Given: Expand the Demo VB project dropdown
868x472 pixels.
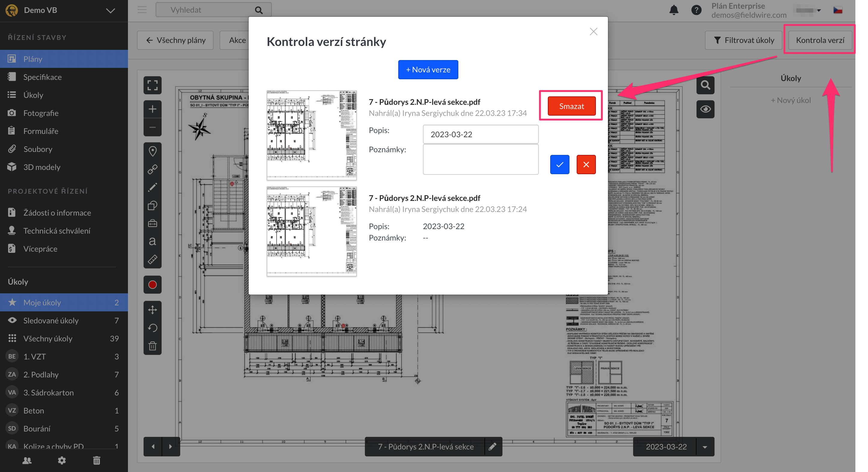Looking at the screenshot, I should 111,11.
